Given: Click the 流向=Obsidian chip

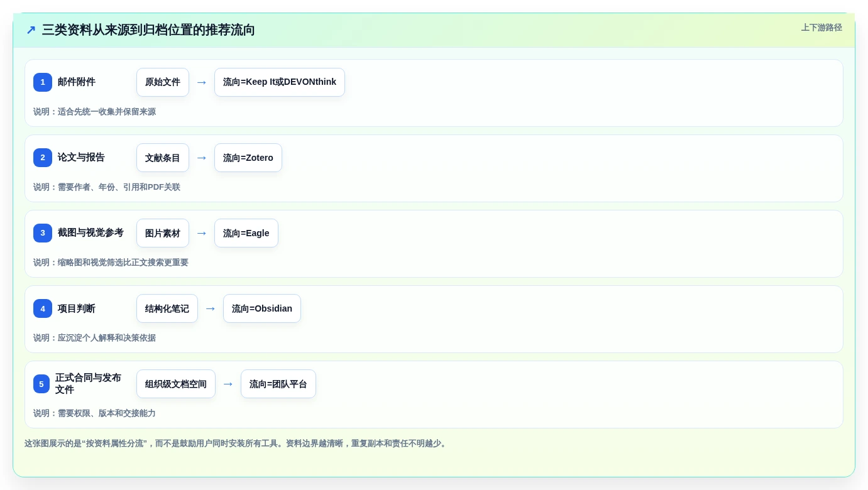Looking at the screenshot, I should 262,308.
